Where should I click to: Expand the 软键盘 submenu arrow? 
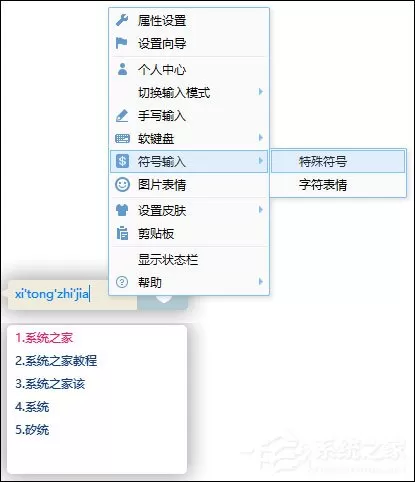click(261, 138)
